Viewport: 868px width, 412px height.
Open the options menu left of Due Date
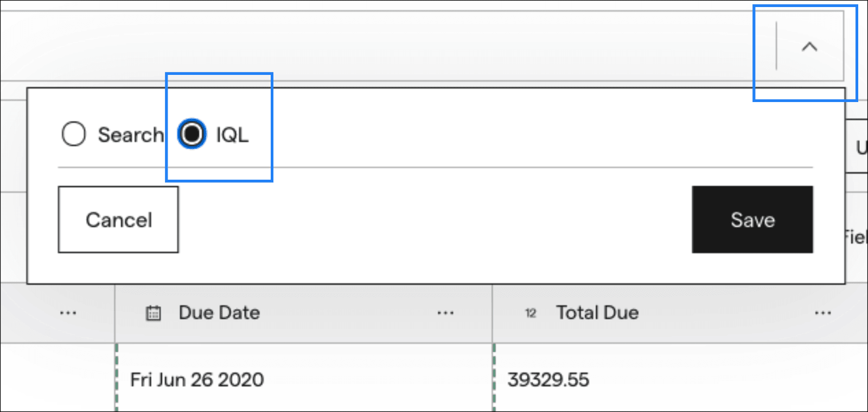pos(68,313)
